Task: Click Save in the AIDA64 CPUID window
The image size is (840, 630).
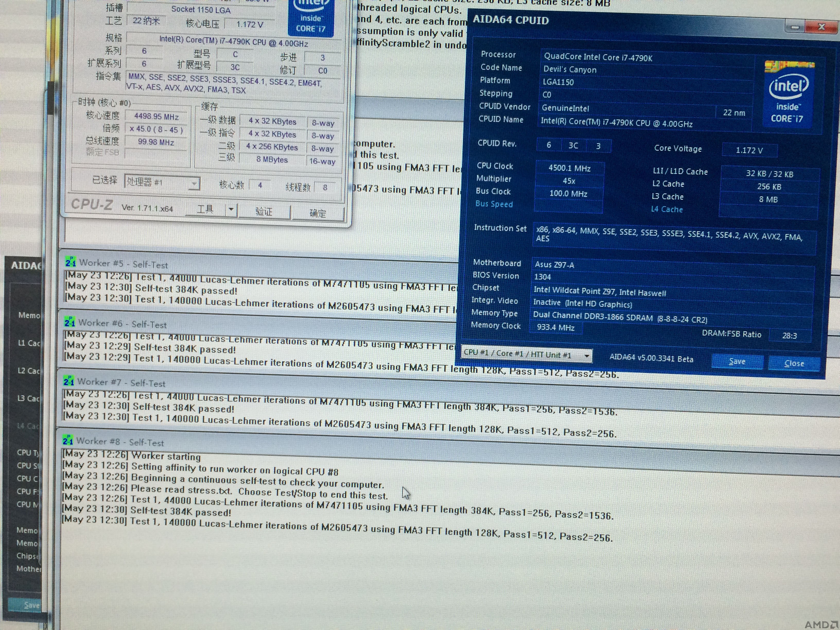Action: (737, 362)
